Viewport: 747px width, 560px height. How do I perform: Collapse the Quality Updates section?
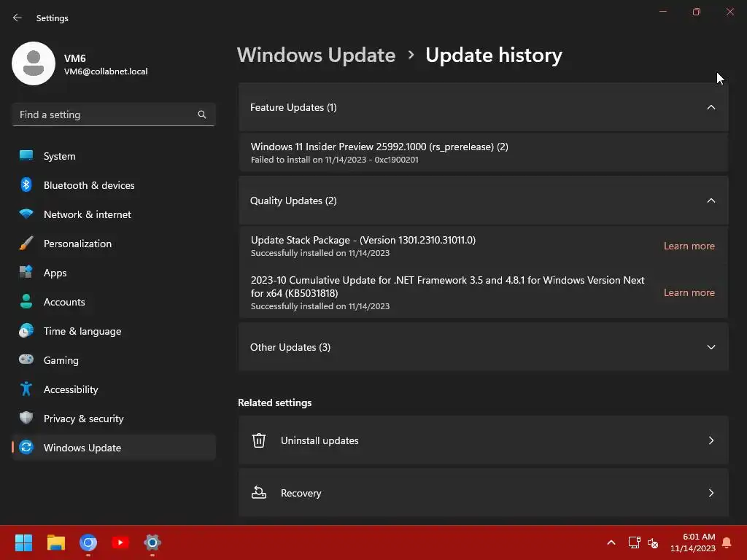(x=711, y=201)
